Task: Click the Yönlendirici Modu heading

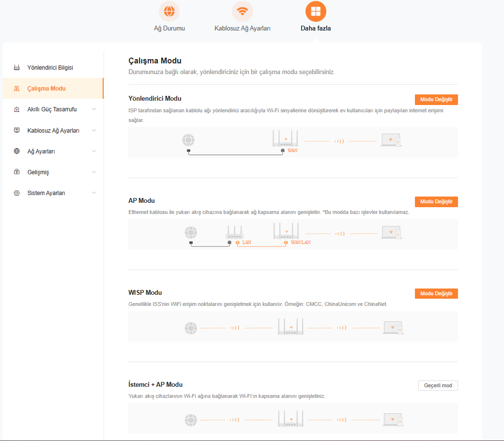Action: coord(154,98)
